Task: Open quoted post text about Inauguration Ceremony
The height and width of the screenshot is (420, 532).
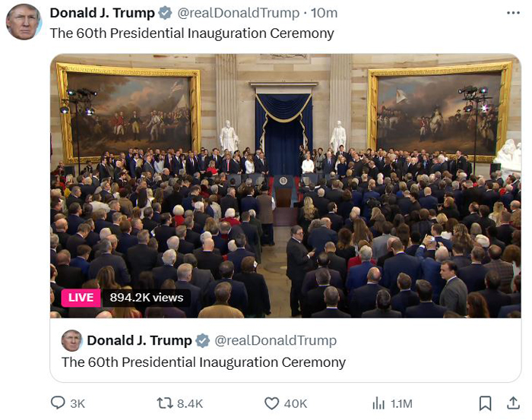Action: click(204, 362)
